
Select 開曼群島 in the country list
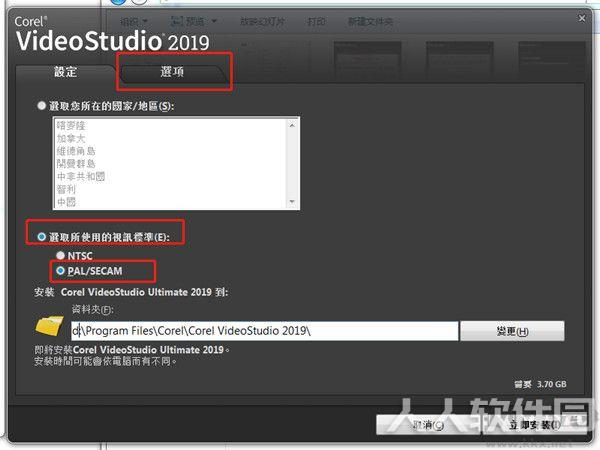click(76, 164)
